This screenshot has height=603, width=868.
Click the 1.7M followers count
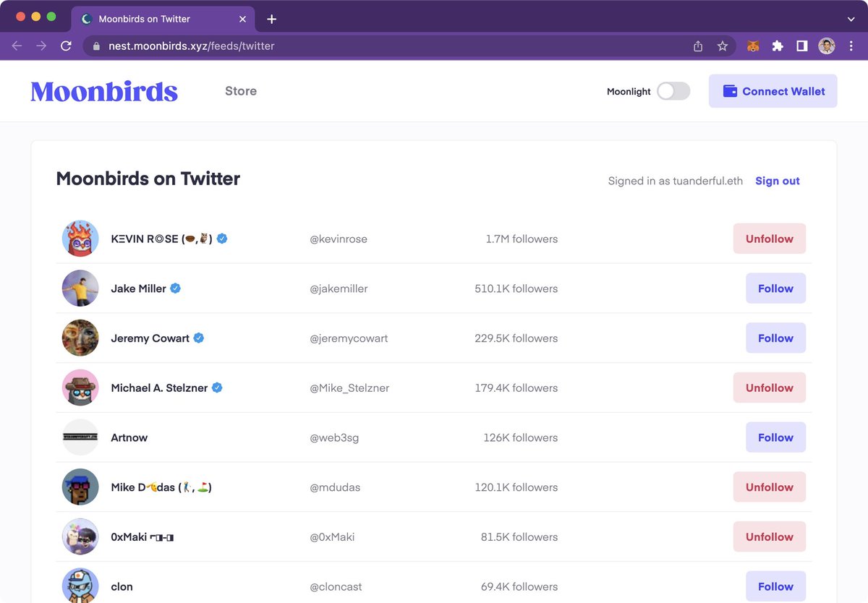pyautogui.click(x=522, y=239)
